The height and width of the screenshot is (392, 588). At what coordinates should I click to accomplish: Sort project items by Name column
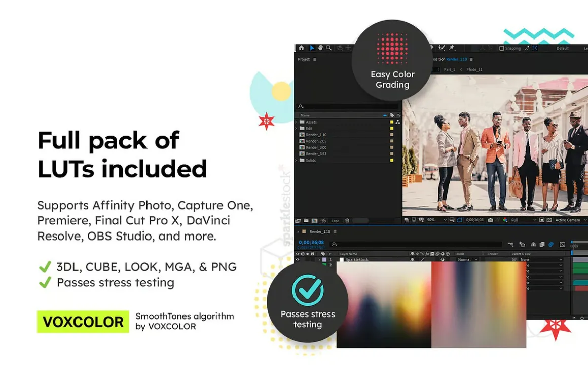(x=305, y=115)
